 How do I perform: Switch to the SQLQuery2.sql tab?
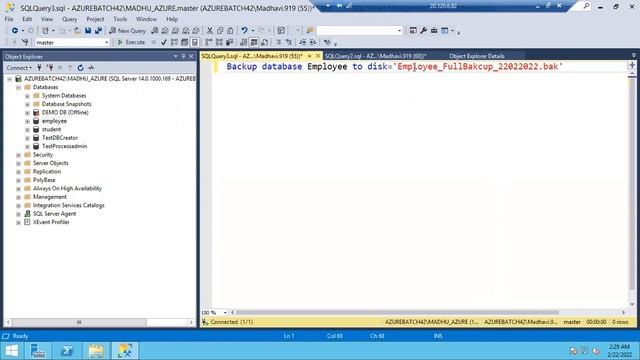click(x=375, y=56)
